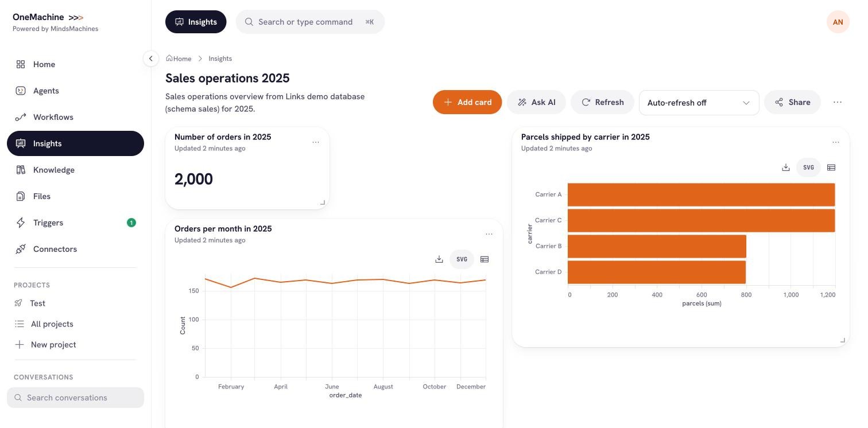Click the resize handle on Parcels shipped card
Viewport: 868px width, 428px height.
pos(843,340)
